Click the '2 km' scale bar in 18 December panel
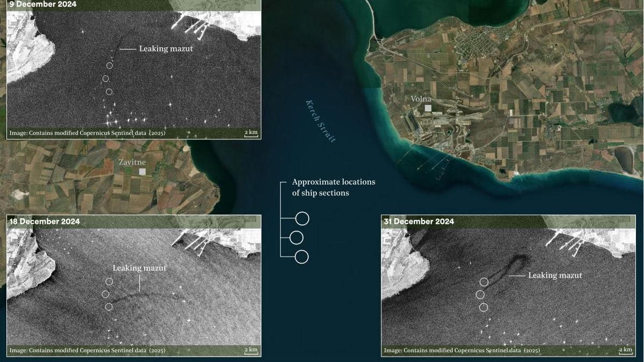Image resolution: width=644 pixels, height=362 pixels. (x=251, y=351)
